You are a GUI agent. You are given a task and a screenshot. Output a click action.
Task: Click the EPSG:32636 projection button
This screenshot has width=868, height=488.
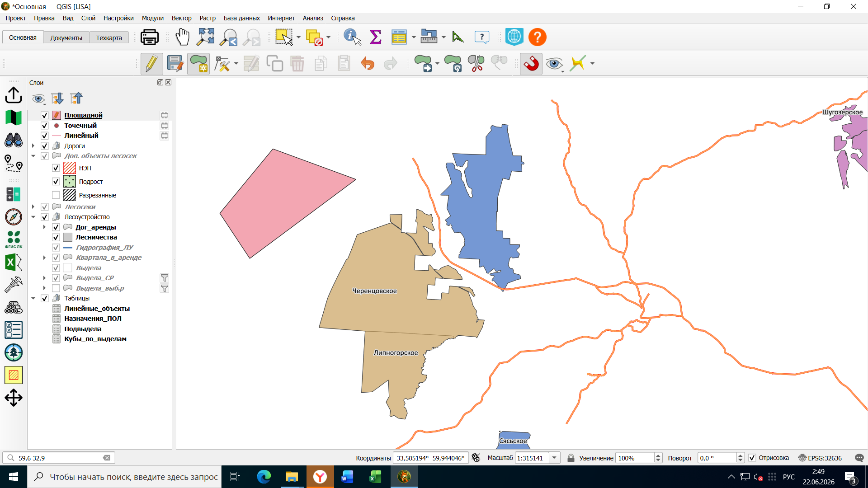(x=820, y=458)
